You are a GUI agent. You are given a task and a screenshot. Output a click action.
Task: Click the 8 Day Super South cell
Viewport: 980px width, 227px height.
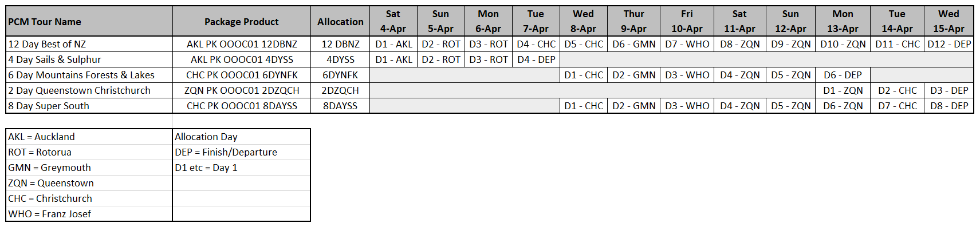coord(89,106)
